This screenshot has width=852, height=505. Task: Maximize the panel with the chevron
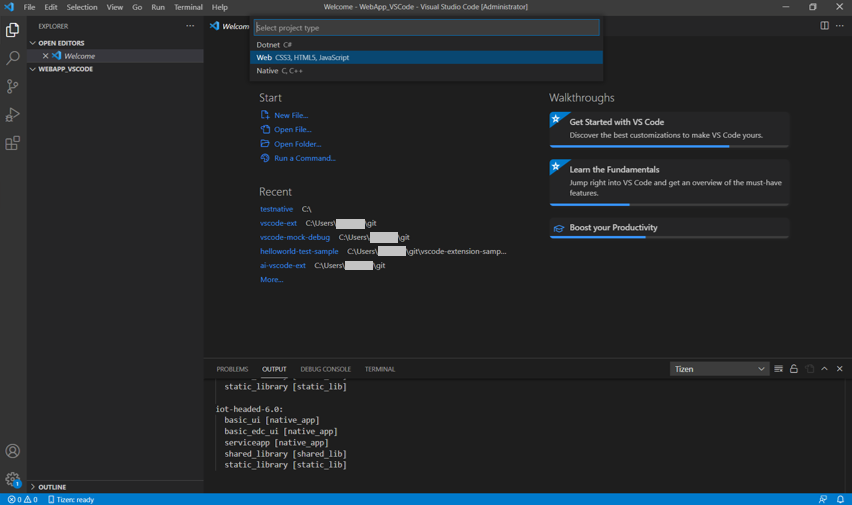tap(824, 369)
